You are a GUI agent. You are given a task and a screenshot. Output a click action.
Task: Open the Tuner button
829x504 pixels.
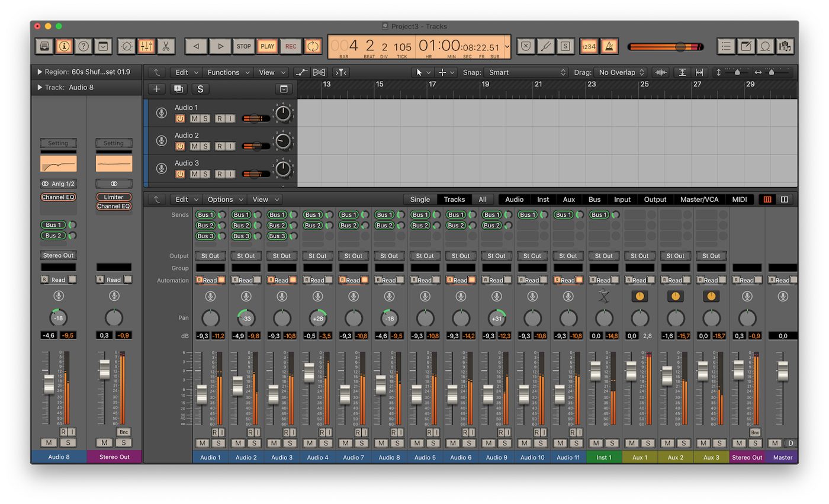pyautogui.click(x=546, y=46)
